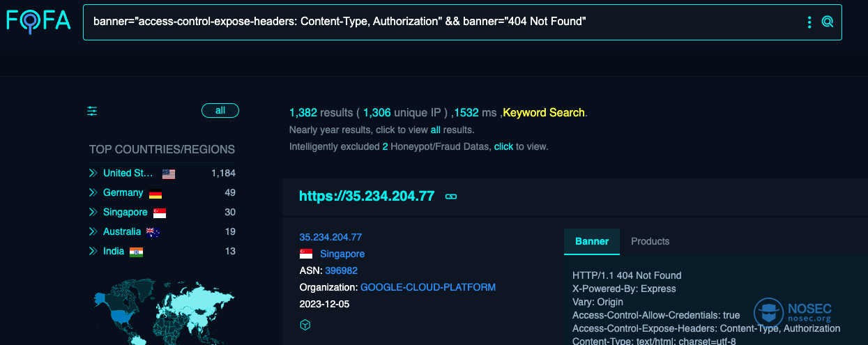Click the '1,382 results' count text
This screenshot has height=345, width=868.
[321, 112]
